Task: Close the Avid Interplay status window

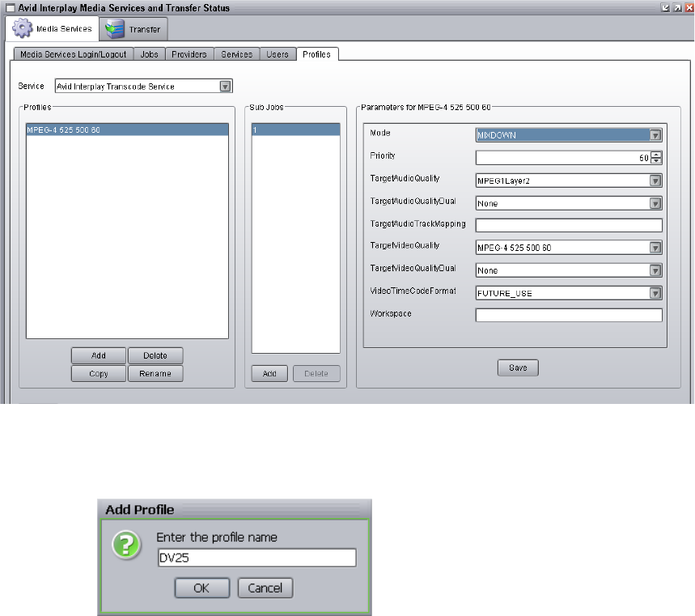Action: click(x=689, y=7)
